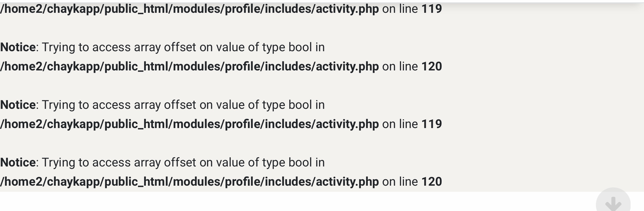Screen dimensions: 644x211
Task: Click "on line" text beside the last 120
Action: (400, 182)
